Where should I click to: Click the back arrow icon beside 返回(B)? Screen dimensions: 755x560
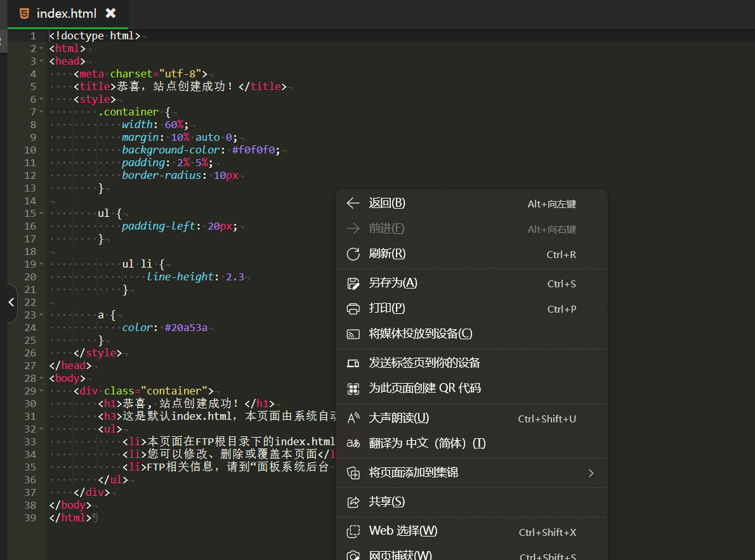click(353, 203)
